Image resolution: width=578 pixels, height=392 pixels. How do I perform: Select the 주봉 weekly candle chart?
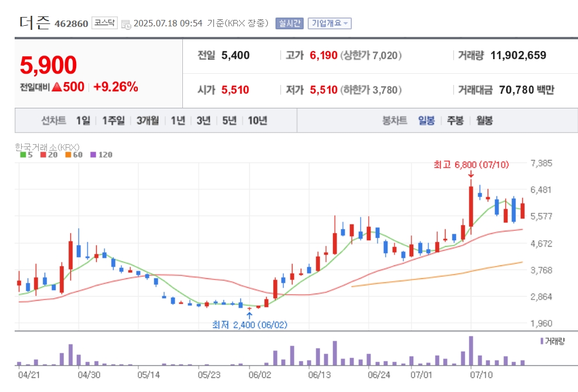(455, 121)
